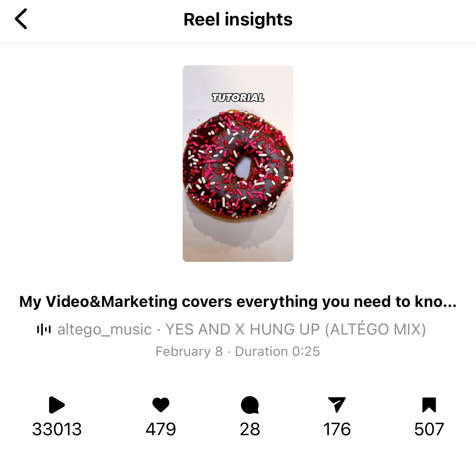Select the 28 comments count
The image size is (476, 471).
tap(250, 429)
